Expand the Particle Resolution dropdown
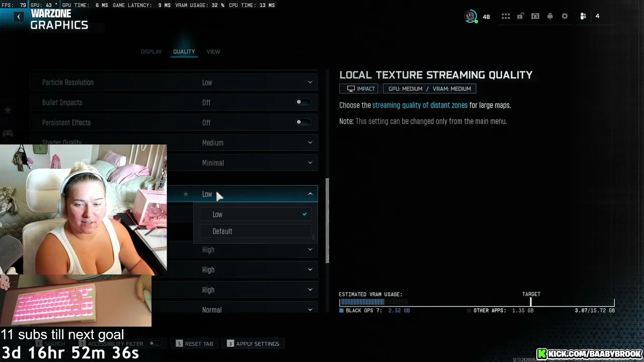The image size is (644, 362). tap(310, 82)
